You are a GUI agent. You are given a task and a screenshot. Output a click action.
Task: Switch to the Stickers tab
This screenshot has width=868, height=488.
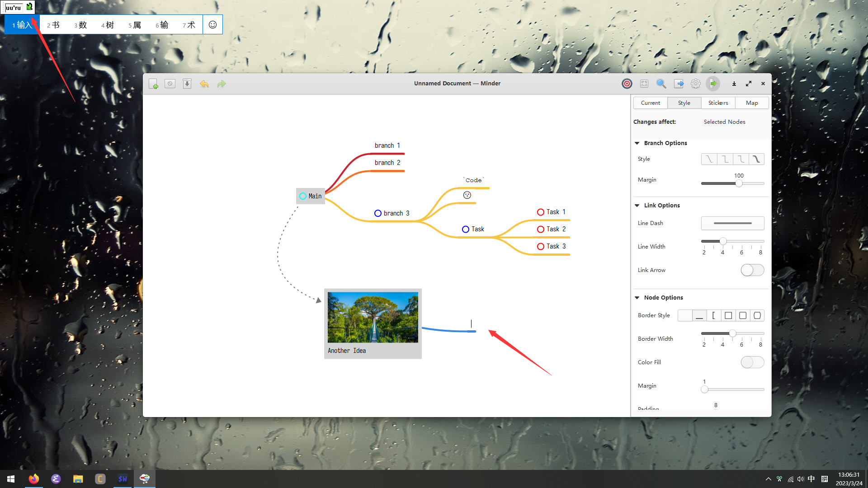718,103
